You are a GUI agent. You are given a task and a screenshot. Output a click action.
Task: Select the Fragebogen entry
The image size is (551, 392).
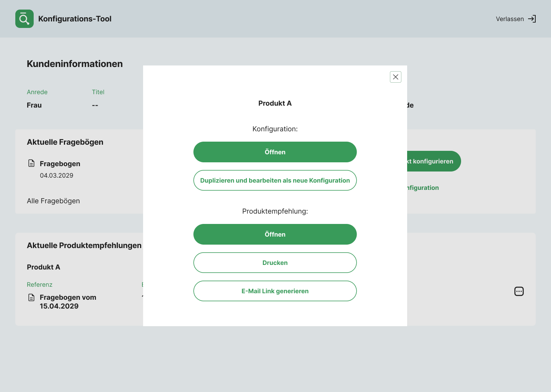coord(60,164)
